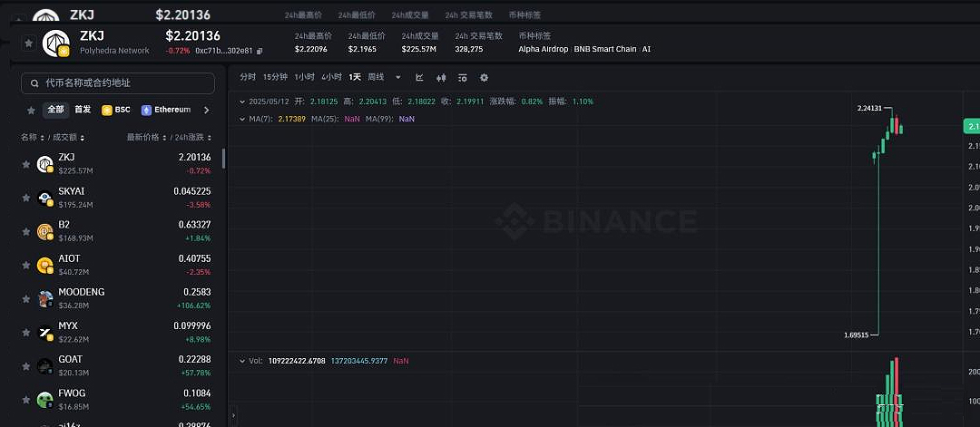The width and height of the screenshot is (980, 427).
Task: Sort token list by 名称
Action: [x=33, y=137]
